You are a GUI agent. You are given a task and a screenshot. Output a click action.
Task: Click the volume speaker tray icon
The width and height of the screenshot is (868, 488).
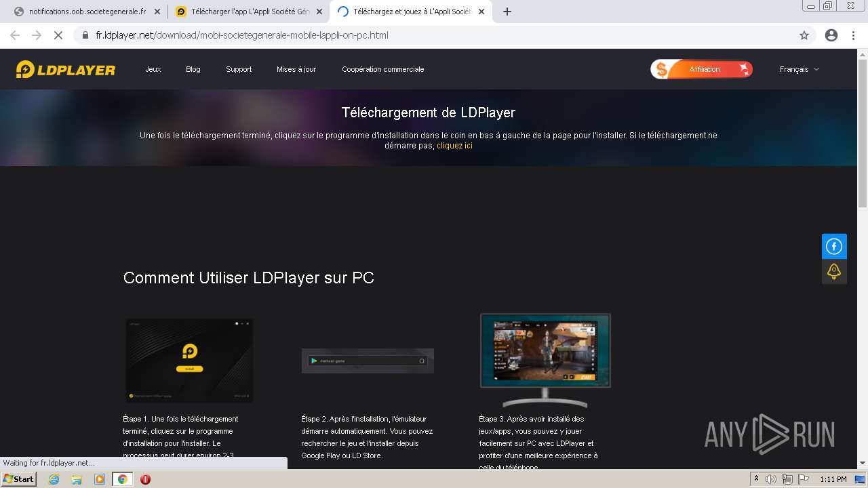point(770,479)
